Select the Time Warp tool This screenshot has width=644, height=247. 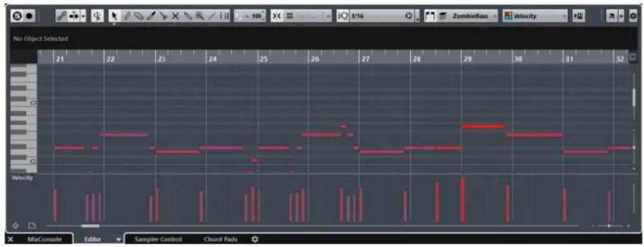click(224, 16)
